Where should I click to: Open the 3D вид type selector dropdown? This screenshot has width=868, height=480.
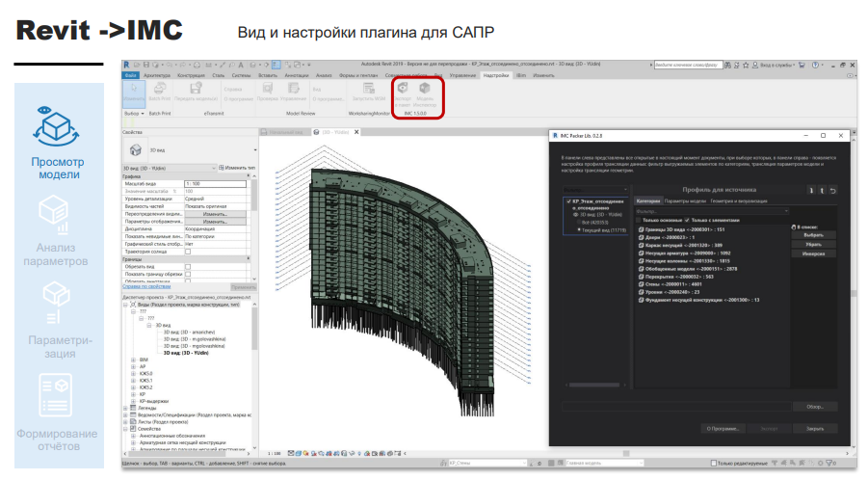point(255,150)
